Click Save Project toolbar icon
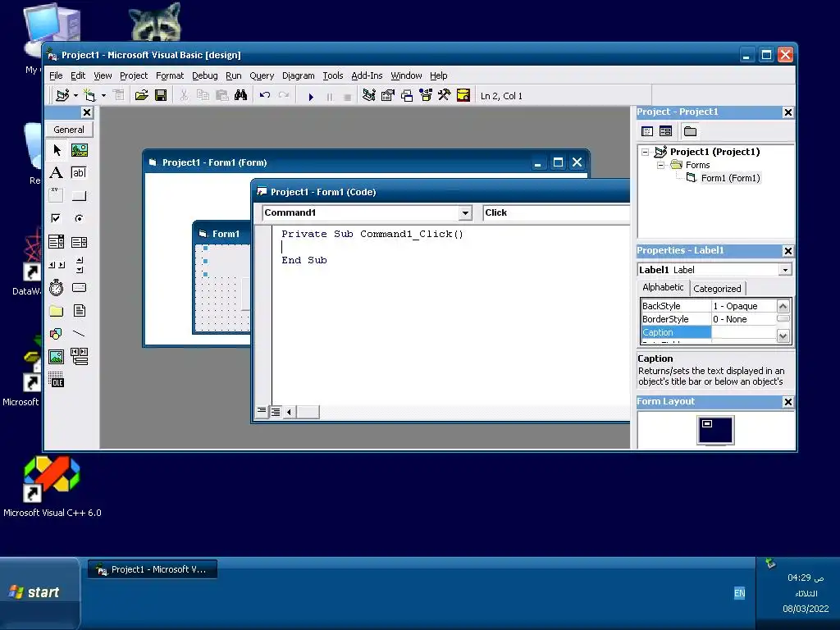Image resolution: width=840 pixels, height=630 pixels. point(161,95)
